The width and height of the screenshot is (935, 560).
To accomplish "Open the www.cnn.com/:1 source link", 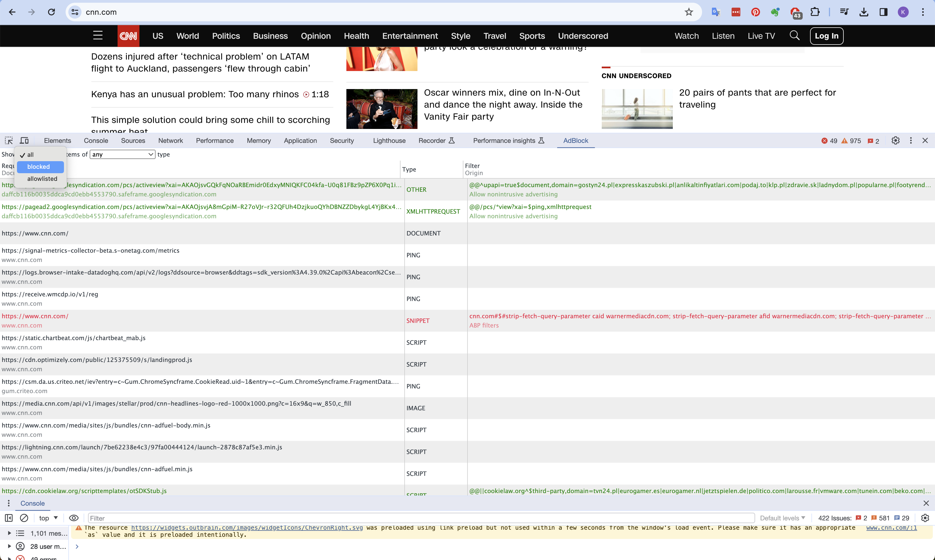I will click(x=891, y=527).
